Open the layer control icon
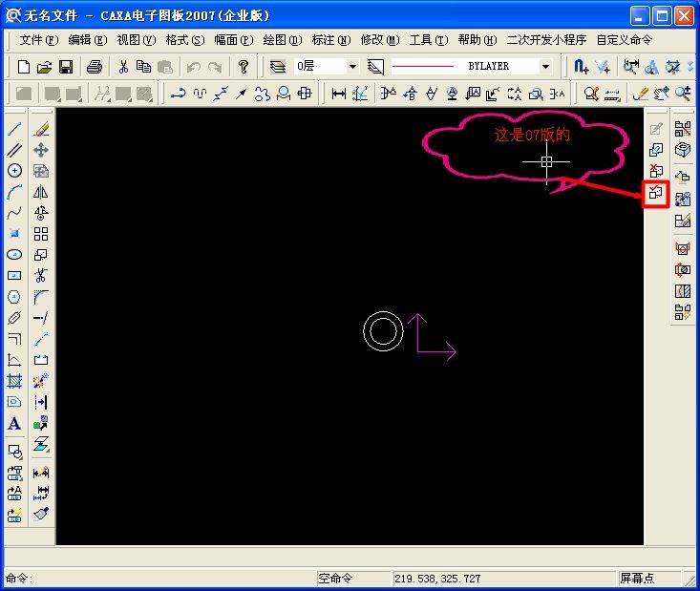 click(278, 67)
